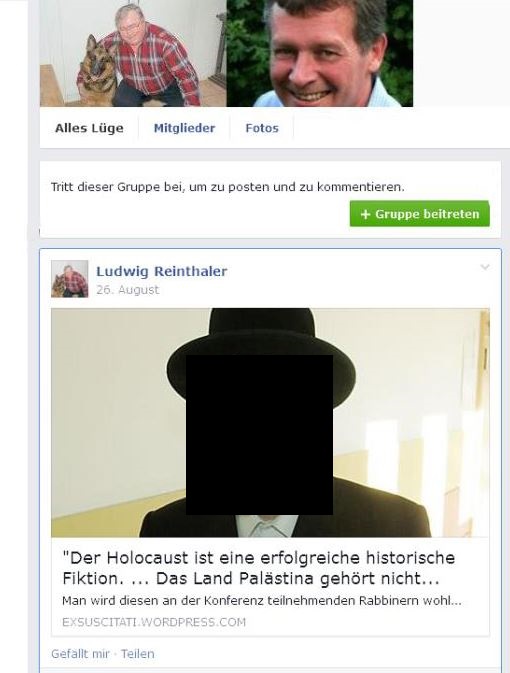510x673 pixels.
Task: Click the 26. August post timestamp
Action: coord(128,290)
